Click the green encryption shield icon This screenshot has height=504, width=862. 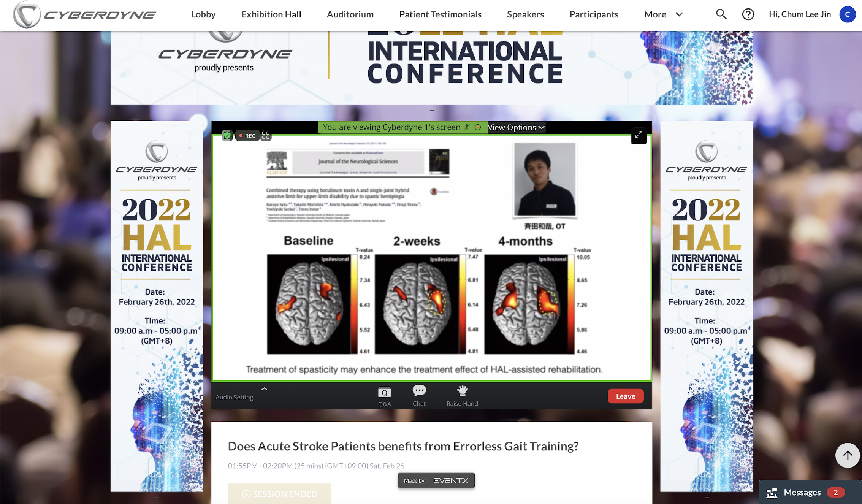[x=227, y=135]
